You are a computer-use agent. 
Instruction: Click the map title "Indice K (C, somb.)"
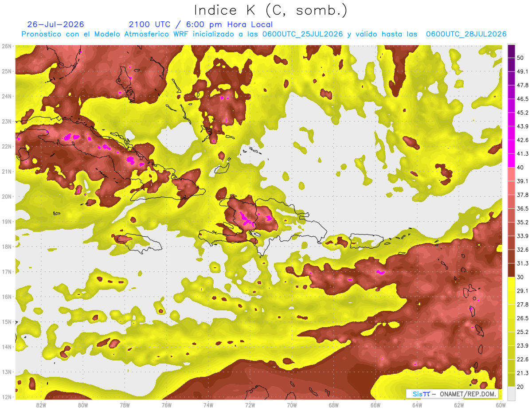(x=271, y=10)
